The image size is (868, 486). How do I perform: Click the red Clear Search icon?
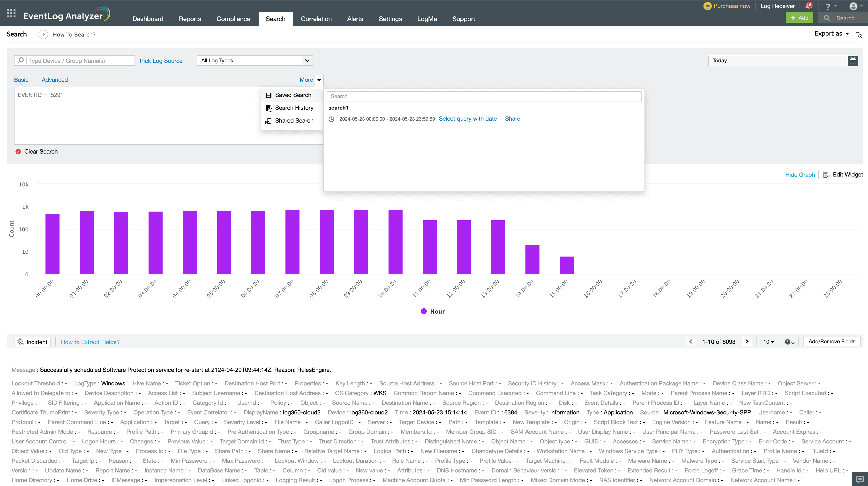(x=18, y=152)
